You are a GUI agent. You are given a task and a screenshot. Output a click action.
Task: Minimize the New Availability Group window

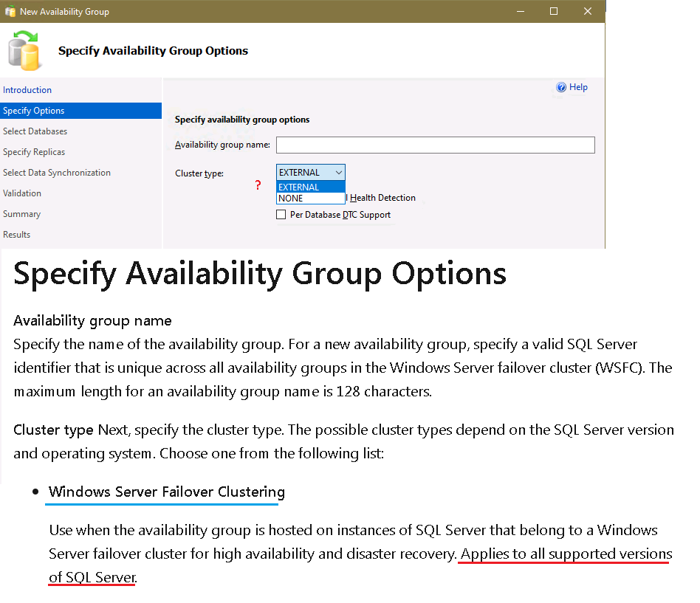[521, 11]
